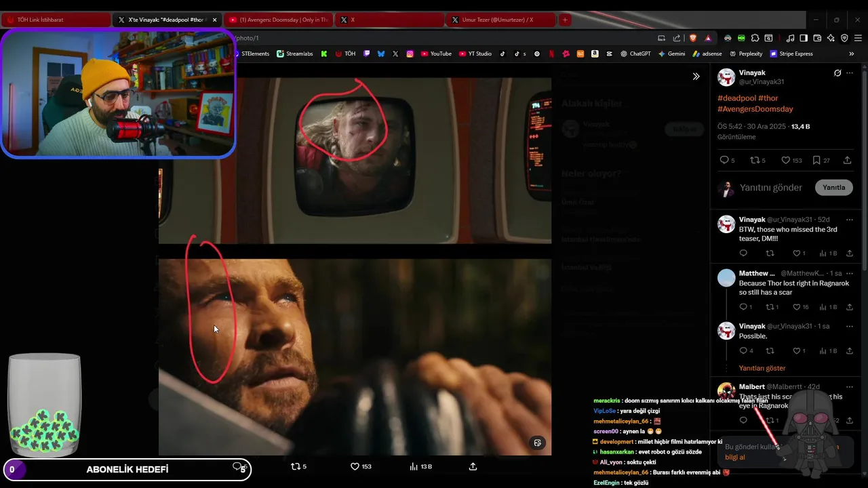Reply to main tweet with 5 replies
868x488 pixels.
[x=727, y=160]
